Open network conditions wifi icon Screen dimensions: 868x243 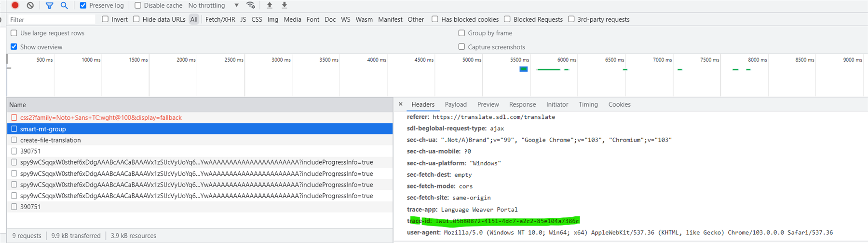[251, 5]
